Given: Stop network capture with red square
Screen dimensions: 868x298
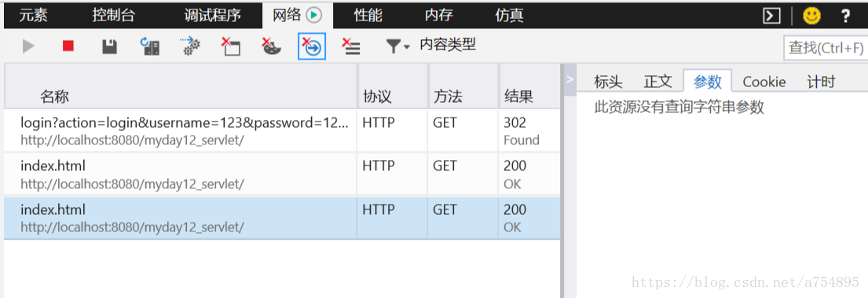Looking at the screenshot, I should [68, 46].
